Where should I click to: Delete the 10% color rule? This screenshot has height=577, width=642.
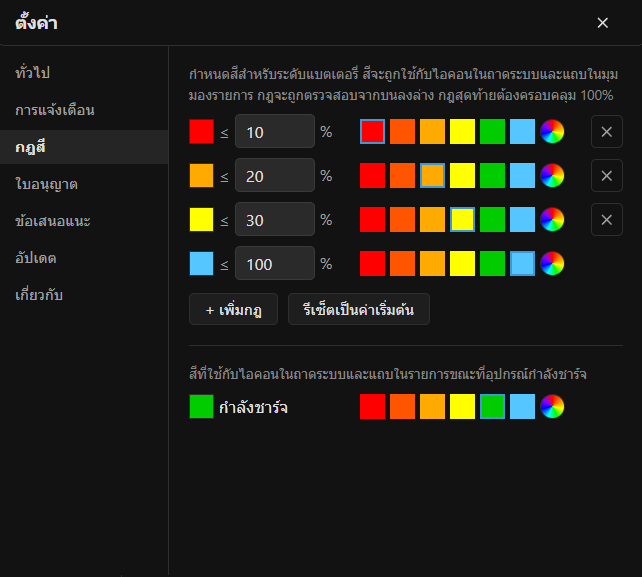[607, 131]
